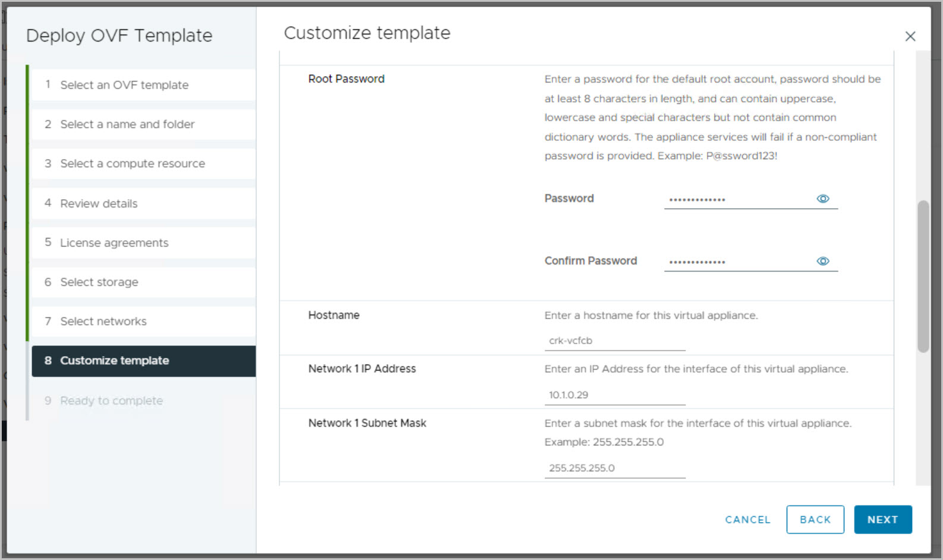Go to Select an OVF template step
The height and width of the screenshot is (560, 943).
click(124, 85)
